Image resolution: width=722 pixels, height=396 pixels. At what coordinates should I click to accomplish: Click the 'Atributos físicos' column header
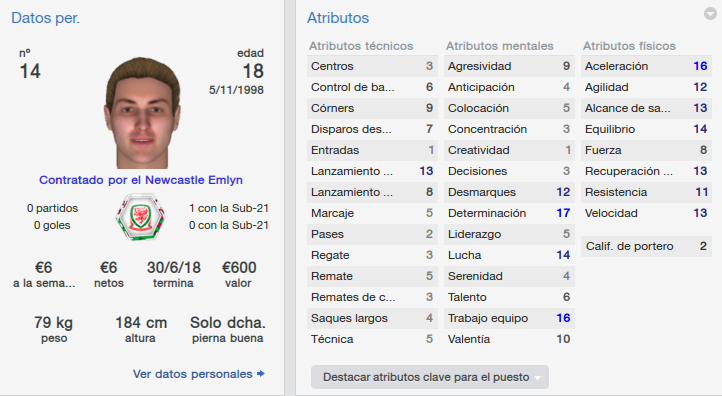(629, 46)
